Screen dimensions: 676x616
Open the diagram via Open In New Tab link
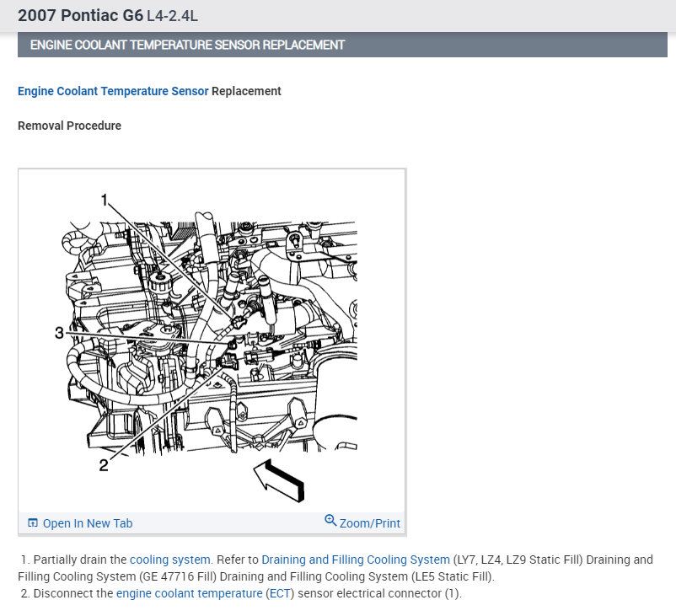[88, 523]
